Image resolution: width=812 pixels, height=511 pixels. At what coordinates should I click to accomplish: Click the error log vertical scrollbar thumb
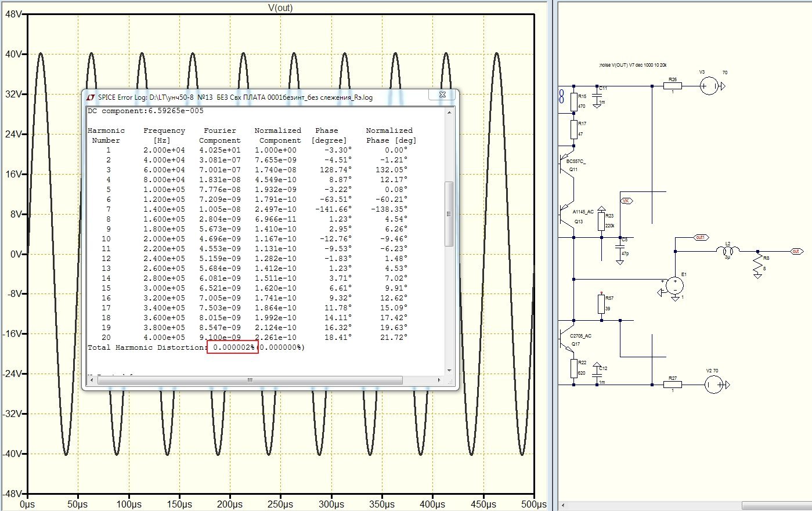point(448,213)
